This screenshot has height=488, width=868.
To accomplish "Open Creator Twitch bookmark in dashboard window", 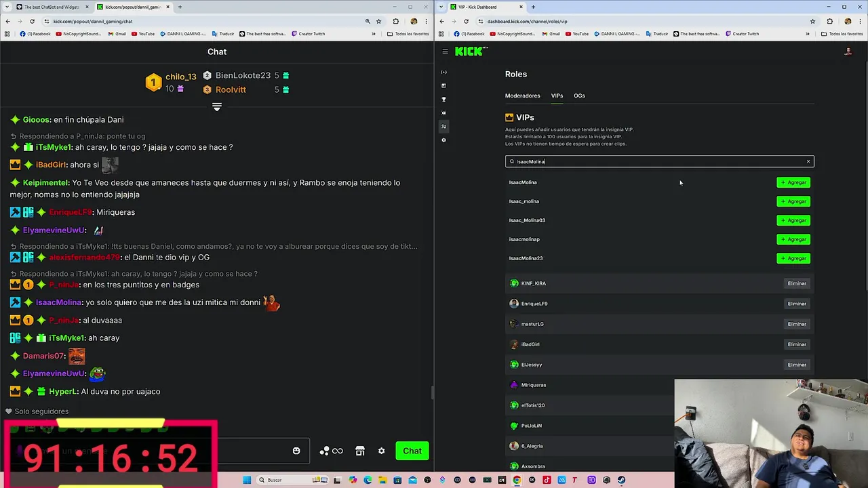I will click(x=742, y=34).
